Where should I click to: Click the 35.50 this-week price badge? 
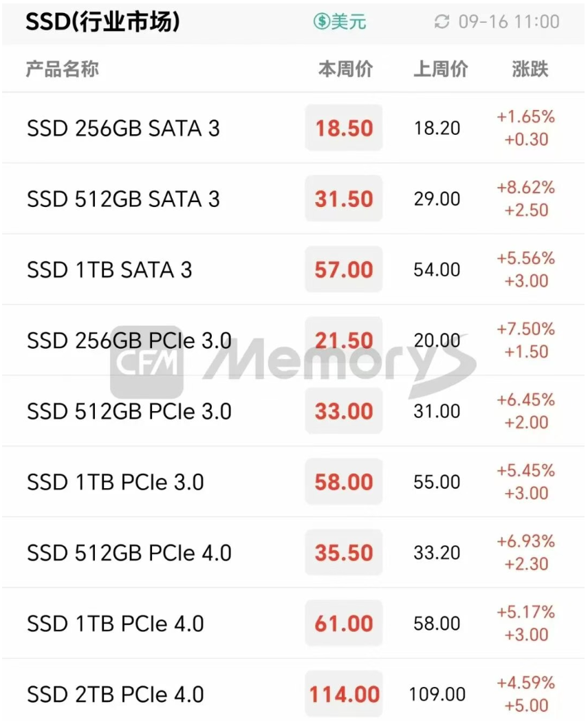[x=344, y=554]
